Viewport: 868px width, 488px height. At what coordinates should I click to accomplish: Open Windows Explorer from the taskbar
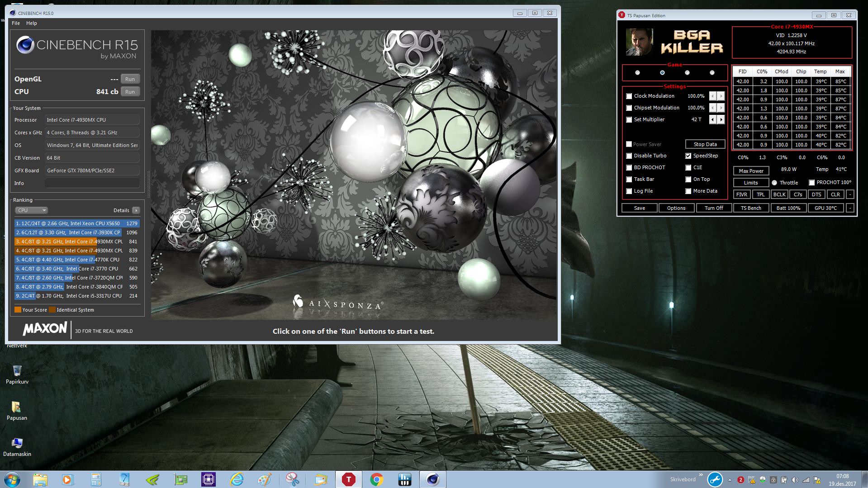40,479
